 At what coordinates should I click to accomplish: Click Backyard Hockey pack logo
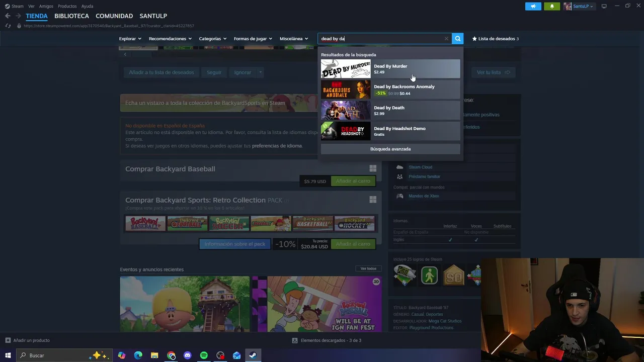click(355, 223)
